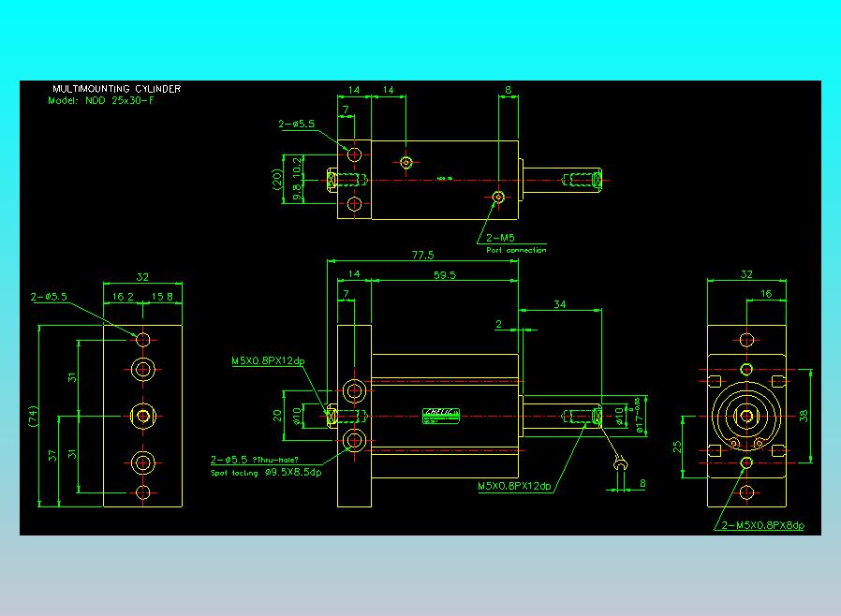
Task: Select the "(20)" reference dimension
Action: coord(277,179)
